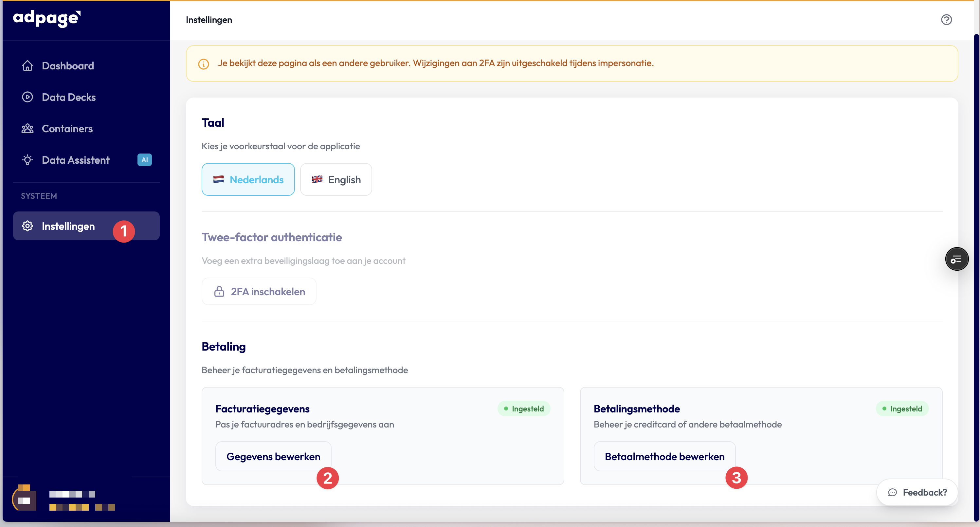Open Data Decks menu item
Viewport: 980px width, 527px height.
[x=68, y=97]
